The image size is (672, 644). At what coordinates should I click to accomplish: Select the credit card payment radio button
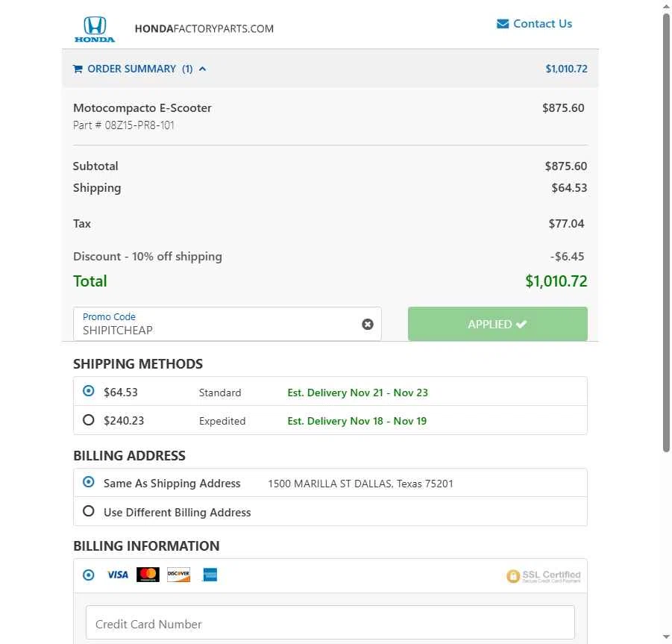click(x=88, y=575)
